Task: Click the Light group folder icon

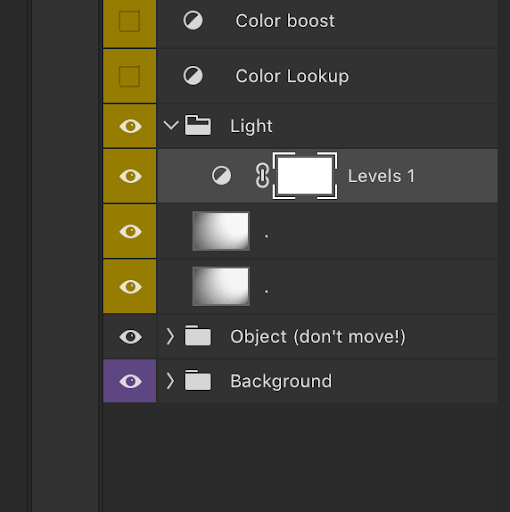Action: [x=198, y=125]
